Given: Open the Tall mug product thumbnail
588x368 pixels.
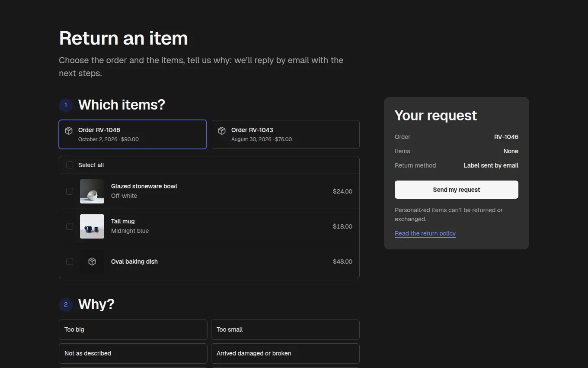Looking at the screenshot, I should click(92, 226).
